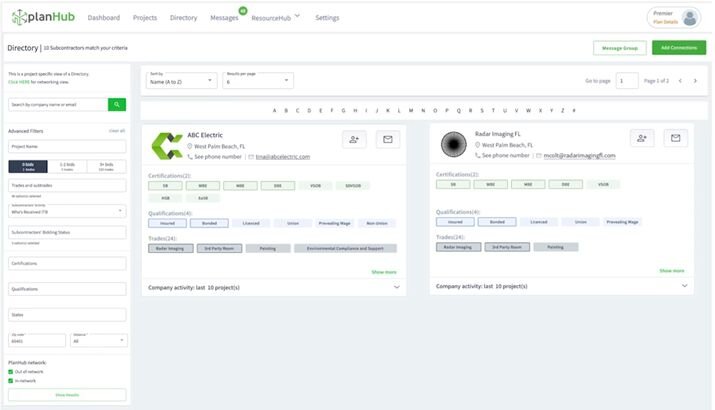This screenshot has width=715, height=410.
Task: Open the Projects tab
Action: (x=145, y=18)
